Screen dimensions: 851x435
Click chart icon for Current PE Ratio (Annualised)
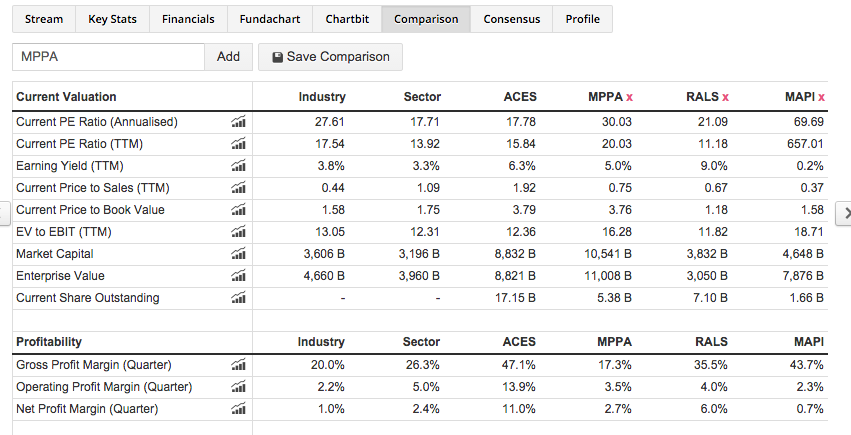pos(238,122)
